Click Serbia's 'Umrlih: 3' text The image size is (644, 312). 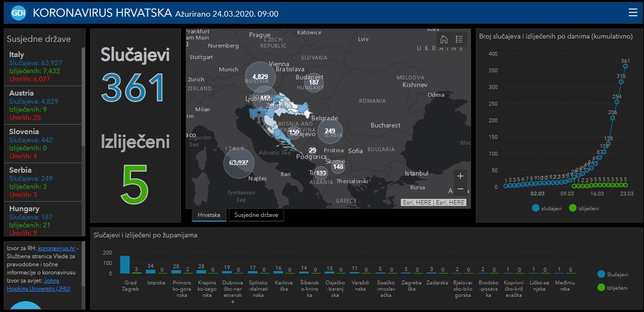(x=23, y=195)
